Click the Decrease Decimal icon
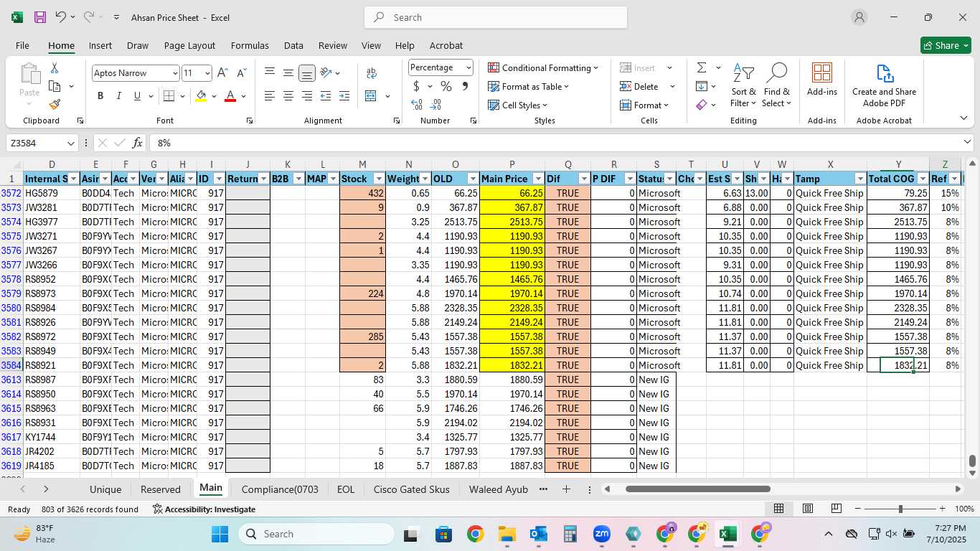The image size is (980, 551). coord(436,105)
